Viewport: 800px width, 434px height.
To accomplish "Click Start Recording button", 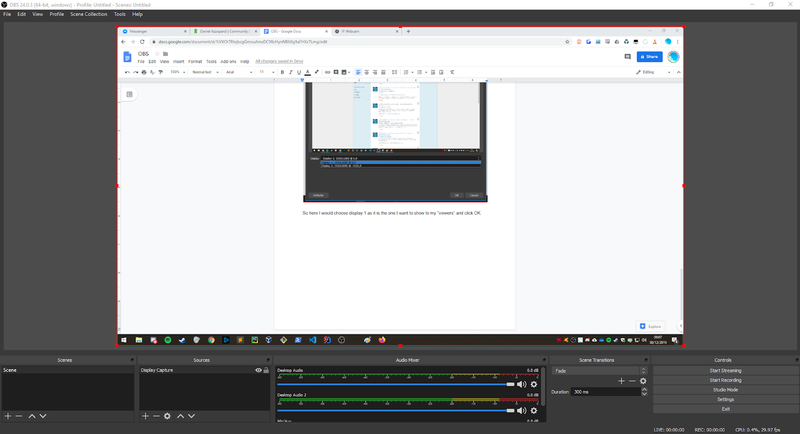I will click(725, 380).
